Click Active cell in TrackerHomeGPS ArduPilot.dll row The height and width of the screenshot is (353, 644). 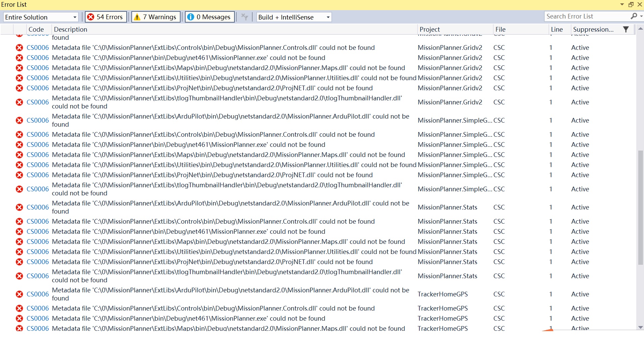[x=580, y=294]
